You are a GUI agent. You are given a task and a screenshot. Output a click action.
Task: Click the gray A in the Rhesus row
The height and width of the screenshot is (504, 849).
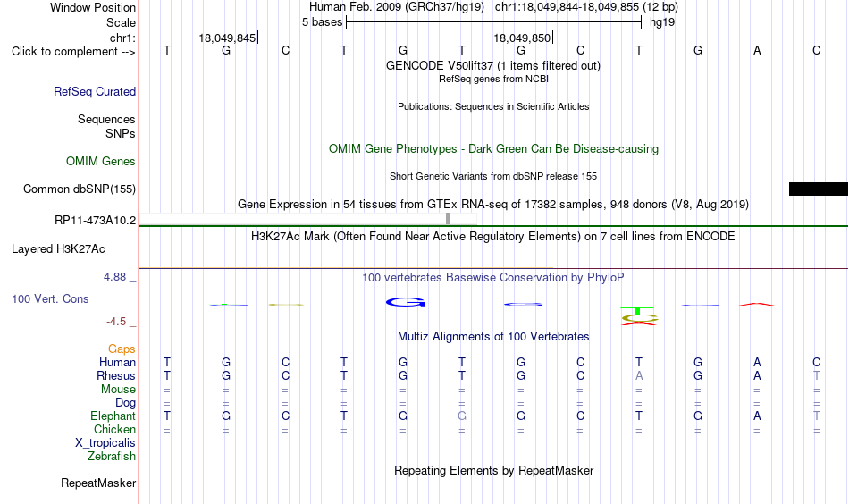coord(639,375)
